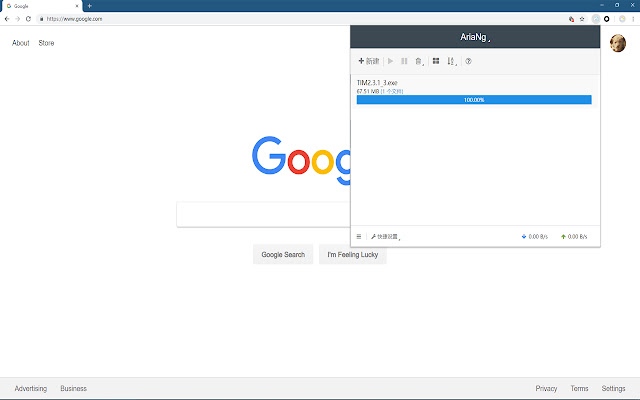The width and height of the screenshot is (640, 400).
Task: Click the plus New task button in AriaNg
Action: [x=369, y=61]
